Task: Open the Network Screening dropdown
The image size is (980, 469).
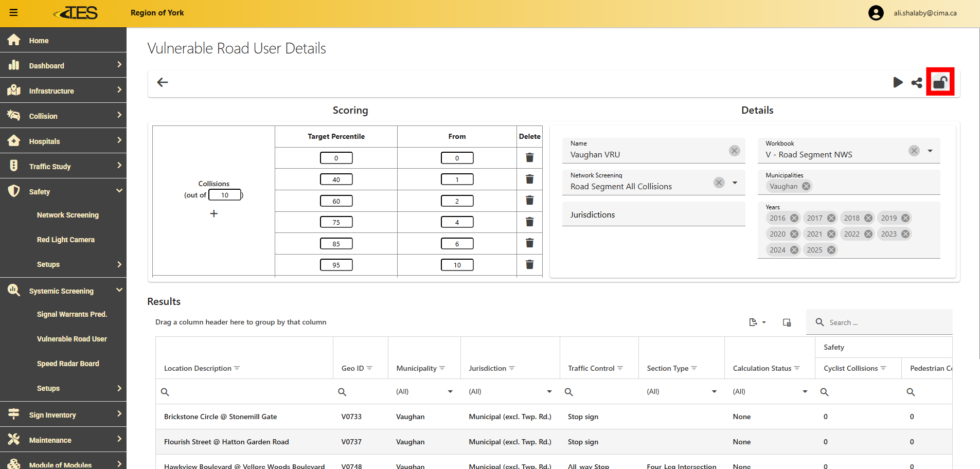Action: [x=735, y=183]
